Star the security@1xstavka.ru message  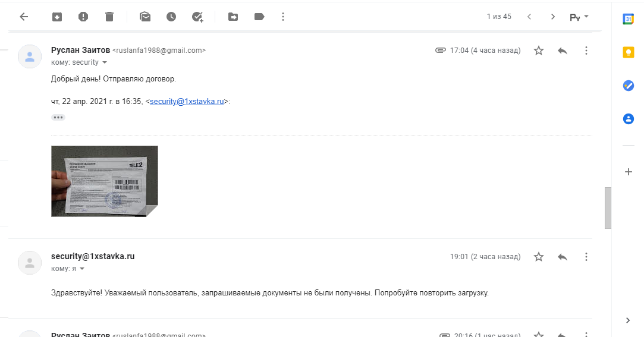pyautogui.click(x=538, y=257)
